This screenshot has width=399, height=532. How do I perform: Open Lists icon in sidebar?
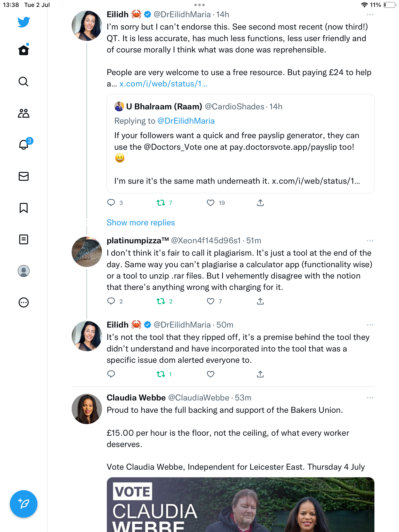point(24,239)
